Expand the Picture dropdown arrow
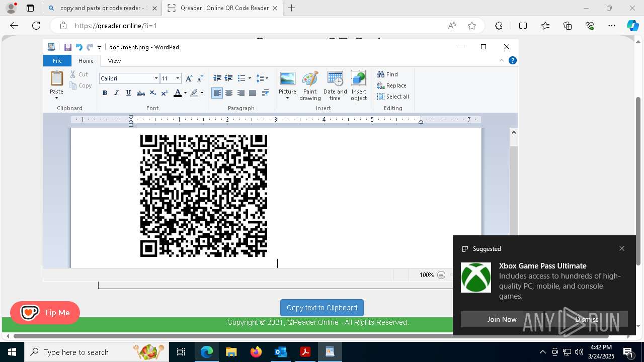This screenshot has width=644, height=362. click(287, 98)
